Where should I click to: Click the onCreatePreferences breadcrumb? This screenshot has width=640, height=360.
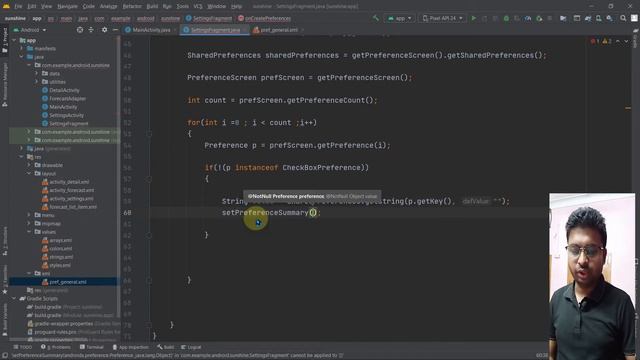tap(264, 18)
